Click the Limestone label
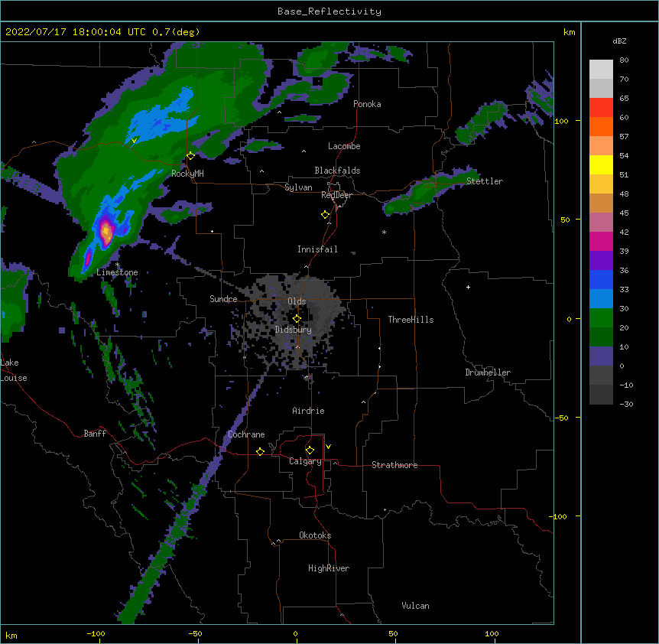The height and width of the screenshot is (644, 659). click(117, 272)
